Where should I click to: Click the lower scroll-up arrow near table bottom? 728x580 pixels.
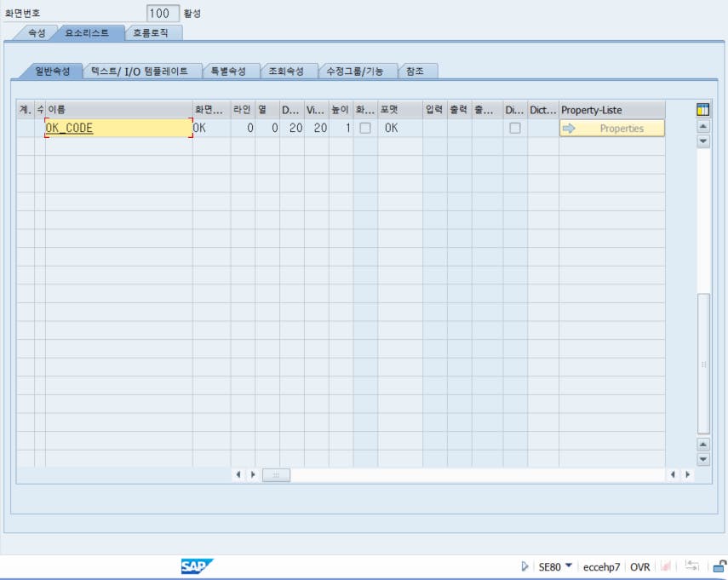(x=703, y=445)
